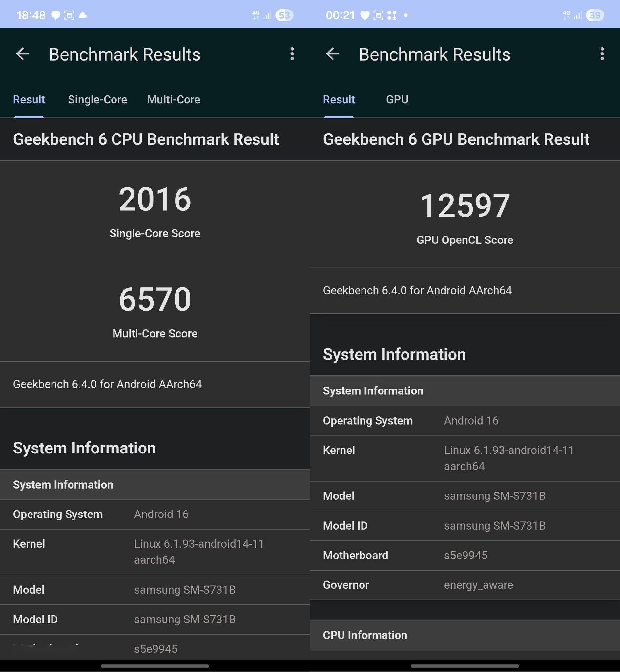Tap the 2016 single-core score value
Image resolution: width=620 pixels, height=672 pixels.
[x=155, y=199]
